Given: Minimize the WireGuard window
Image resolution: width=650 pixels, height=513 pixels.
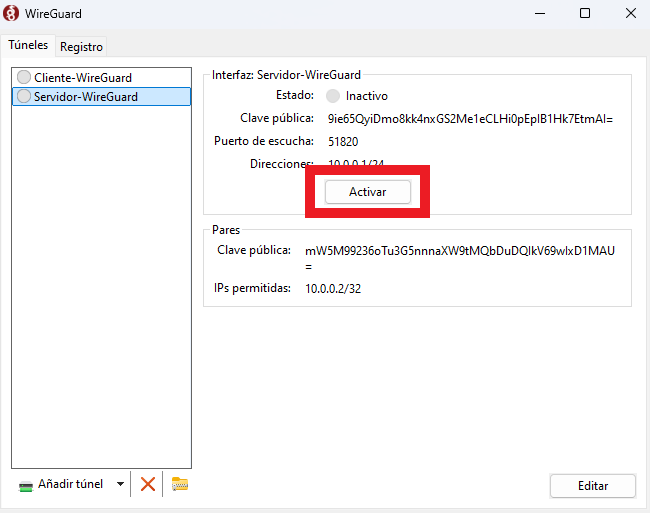Looking at the screenshot, I should click(x=540, y=13).
